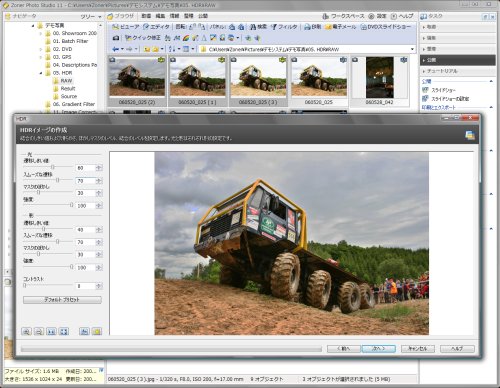The width and height of the screenshot is (500, 388).
Task: Send photos via 電子メール icon
Action: pos(341,27)
